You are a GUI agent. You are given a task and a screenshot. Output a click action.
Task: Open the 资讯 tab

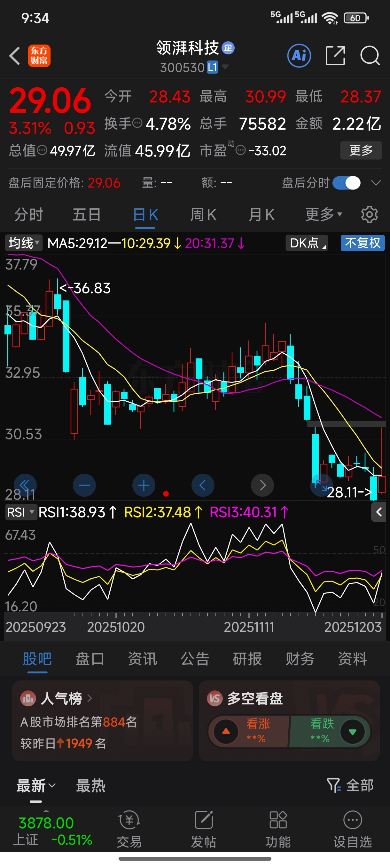[142, 659]
